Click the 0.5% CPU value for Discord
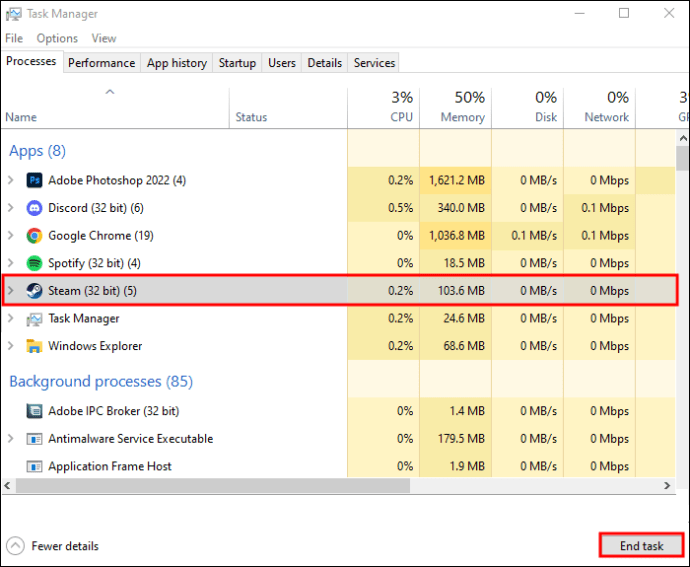The height and width of the screenshot is (567, 690). click(400, 208)
